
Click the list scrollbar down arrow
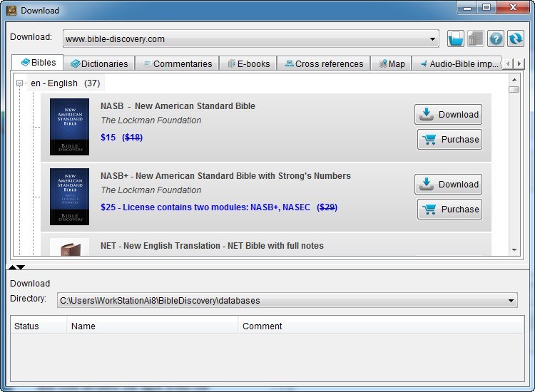pyautogui.click(x=514, y=250)
